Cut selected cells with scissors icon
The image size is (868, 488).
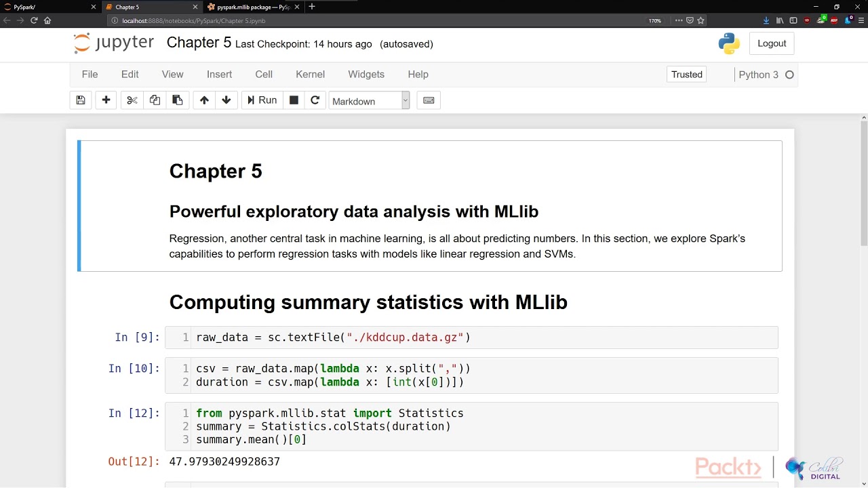(132, 100)
